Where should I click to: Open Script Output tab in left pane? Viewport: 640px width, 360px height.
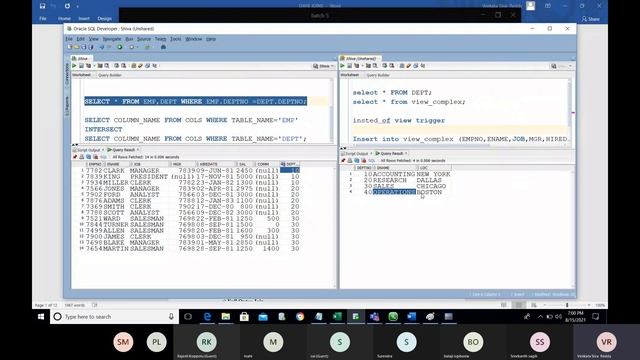[88, 150]
